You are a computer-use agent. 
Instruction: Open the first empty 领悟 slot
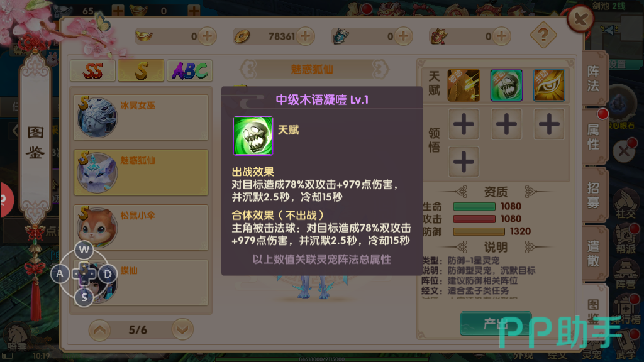[464, 124]
